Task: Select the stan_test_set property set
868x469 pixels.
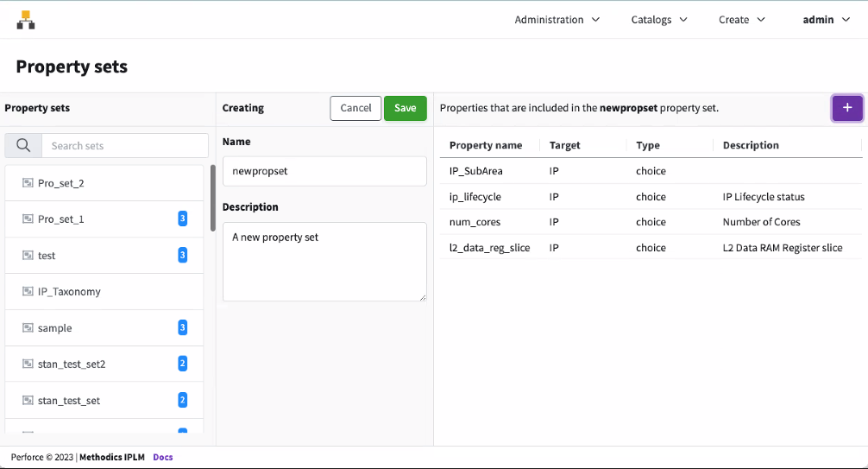Action: (69, 401)
